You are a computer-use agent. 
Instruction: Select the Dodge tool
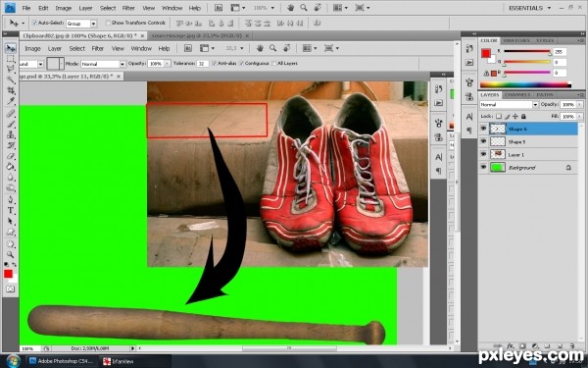[11, 187]
